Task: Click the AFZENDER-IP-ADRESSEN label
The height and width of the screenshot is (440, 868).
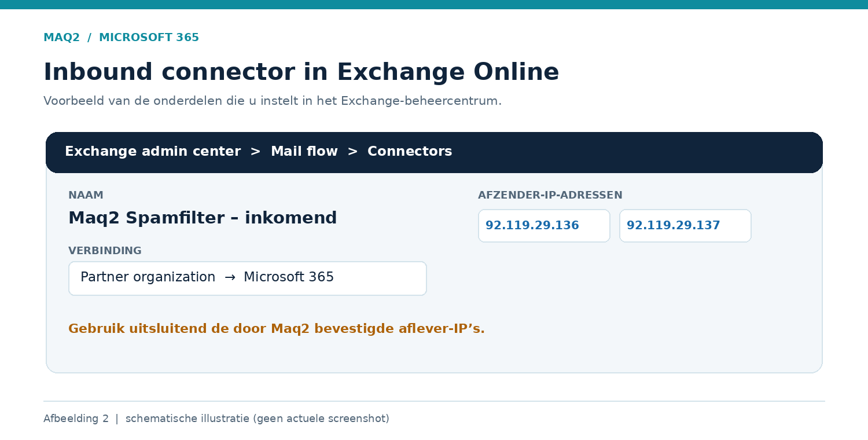Action: pos(550,196)
